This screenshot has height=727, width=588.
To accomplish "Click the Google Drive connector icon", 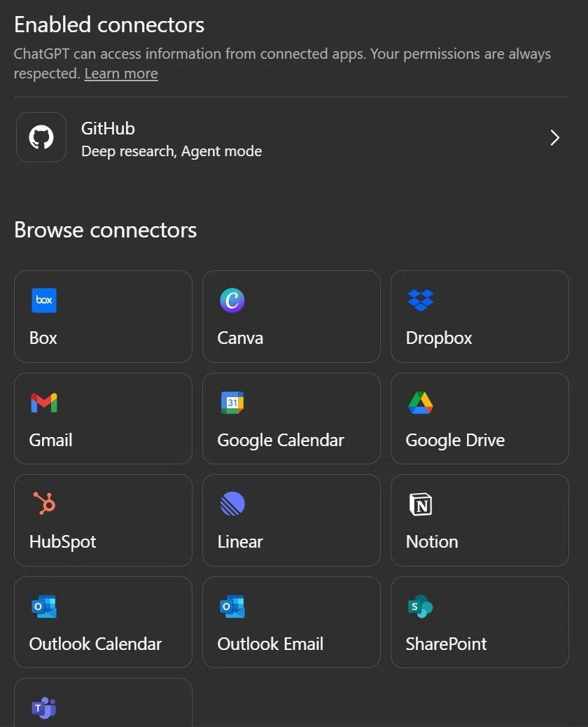I will pos(420,402).
